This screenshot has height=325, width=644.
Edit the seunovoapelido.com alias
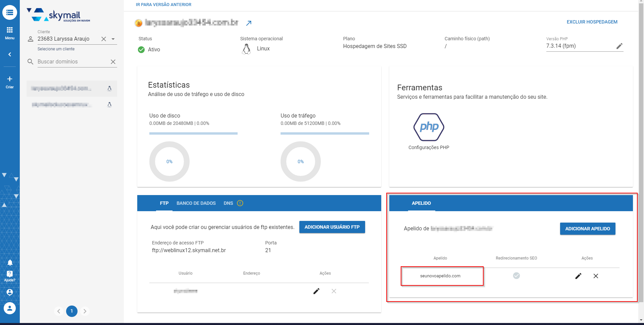click(x=578, y=276)
